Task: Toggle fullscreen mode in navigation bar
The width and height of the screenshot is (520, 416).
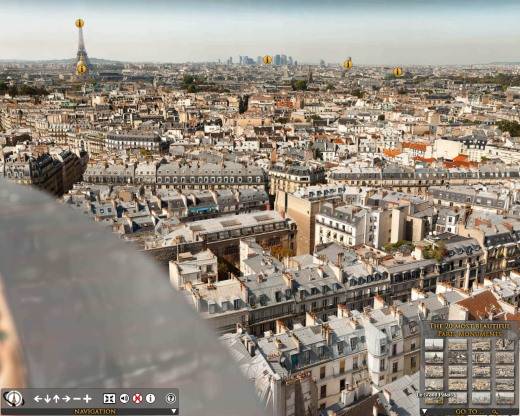Action: [109, 399]
